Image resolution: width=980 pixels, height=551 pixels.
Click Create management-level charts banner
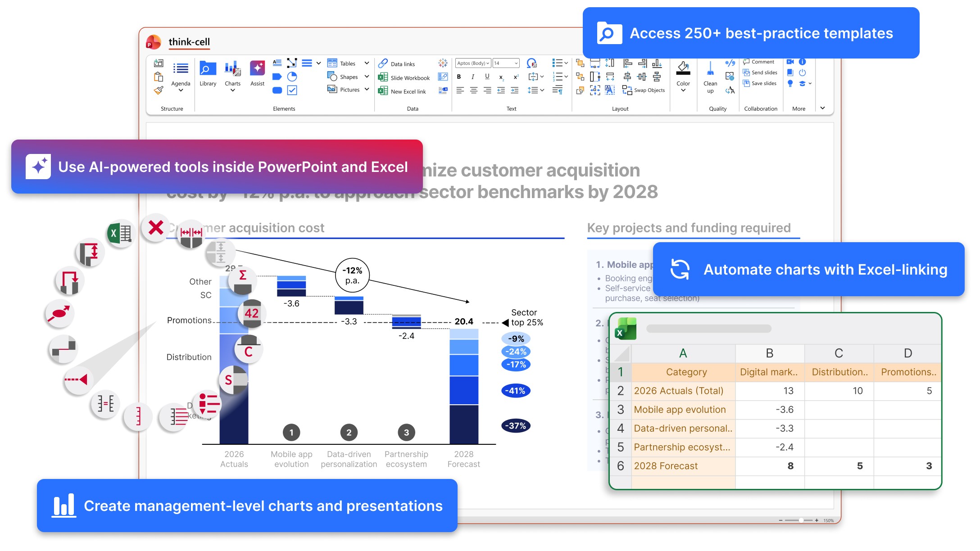(x=247, y=506)
